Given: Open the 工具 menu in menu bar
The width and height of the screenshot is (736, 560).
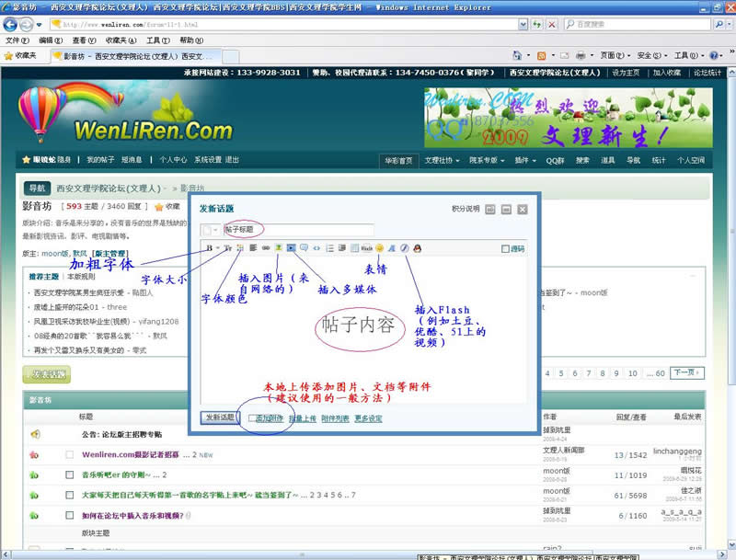Looking at the screenshot, I should [x=158, y=40].
